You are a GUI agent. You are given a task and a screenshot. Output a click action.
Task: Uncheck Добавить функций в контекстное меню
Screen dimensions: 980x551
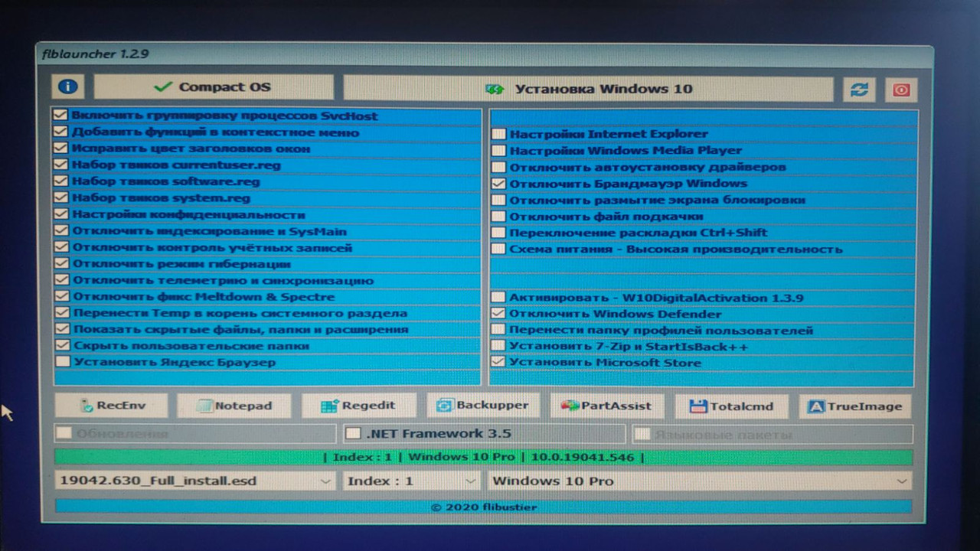point(60,132)
